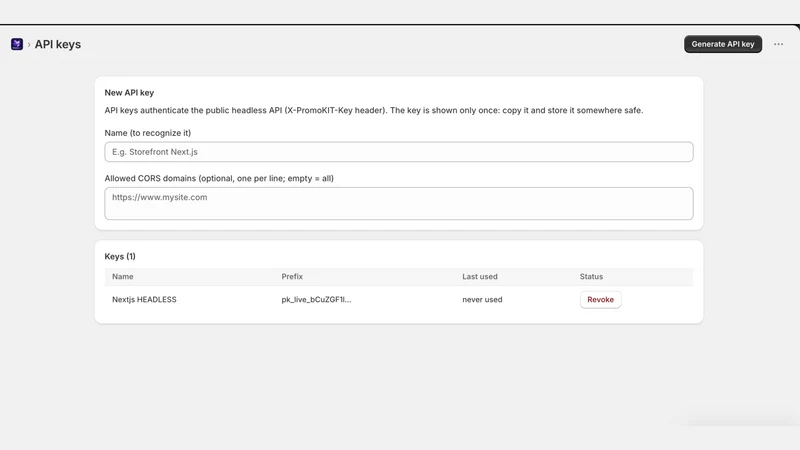The width and height of the screenshot is (800, 450).
Task: Click the purple app icon in breadcrumb
Action: [17, 44]
